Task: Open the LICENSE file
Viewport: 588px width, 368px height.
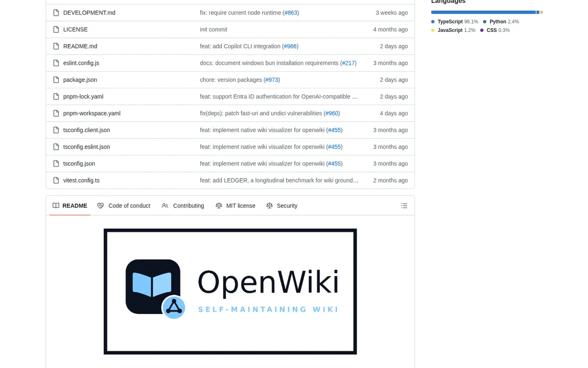Action: [75, 29]
